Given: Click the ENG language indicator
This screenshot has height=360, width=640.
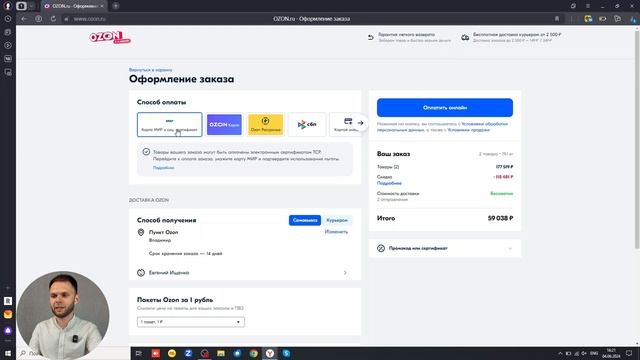Looking at the screenshot, I should (594, 353).
